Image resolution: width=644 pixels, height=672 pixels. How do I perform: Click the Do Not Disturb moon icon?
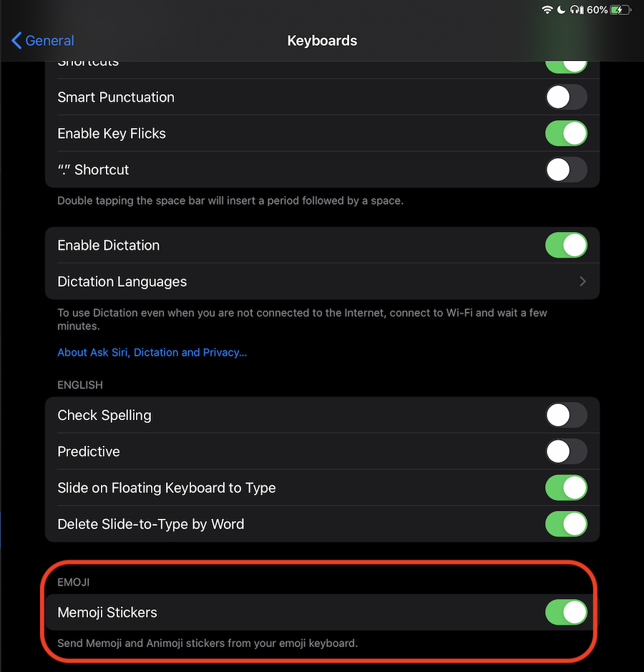click(x=562, y=10)
